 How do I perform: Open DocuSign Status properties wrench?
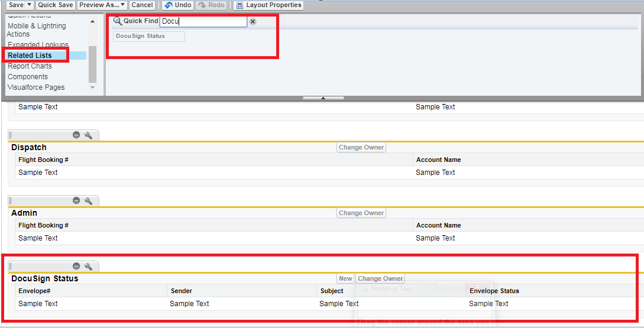tap(88, 267)
